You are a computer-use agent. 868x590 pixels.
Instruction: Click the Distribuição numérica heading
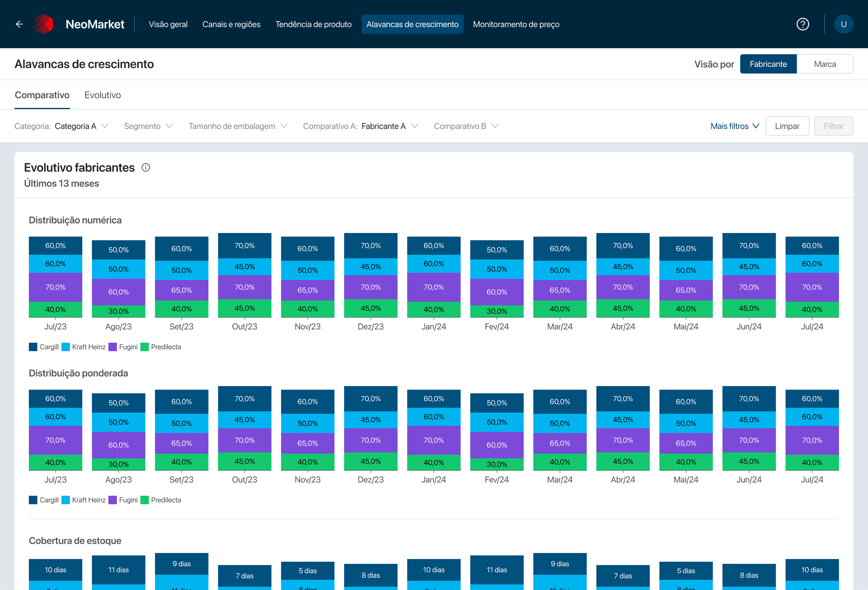click(x=75, y=220)
